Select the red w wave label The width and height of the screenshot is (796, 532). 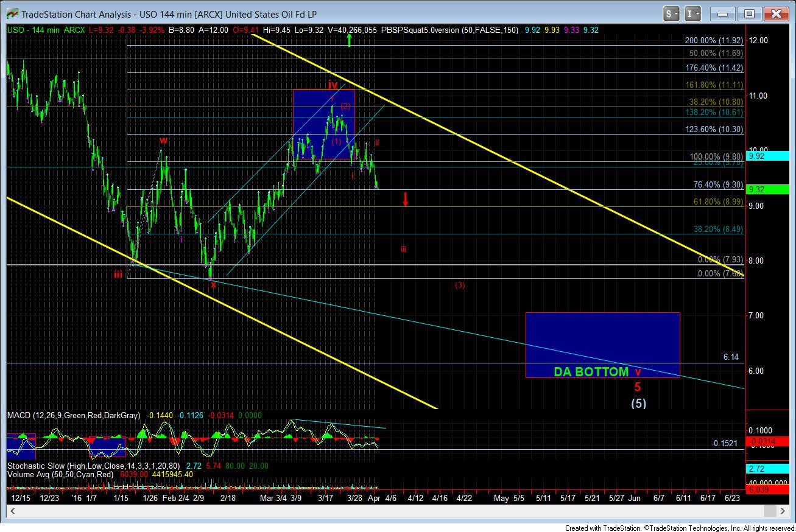[163, 141]
